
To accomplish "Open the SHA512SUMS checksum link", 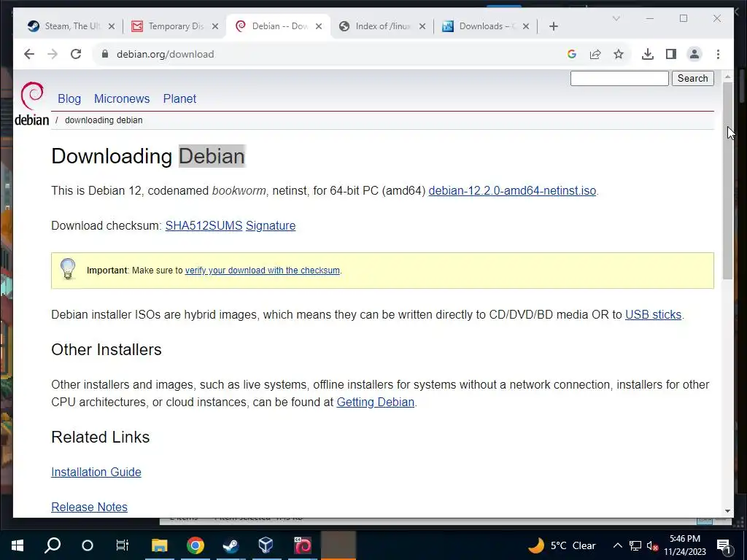I will point(204,226).
